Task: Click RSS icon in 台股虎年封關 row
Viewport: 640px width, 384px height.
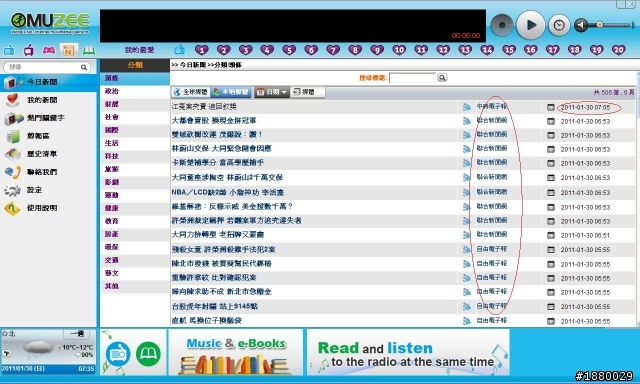Action: [x=467, y=307]
